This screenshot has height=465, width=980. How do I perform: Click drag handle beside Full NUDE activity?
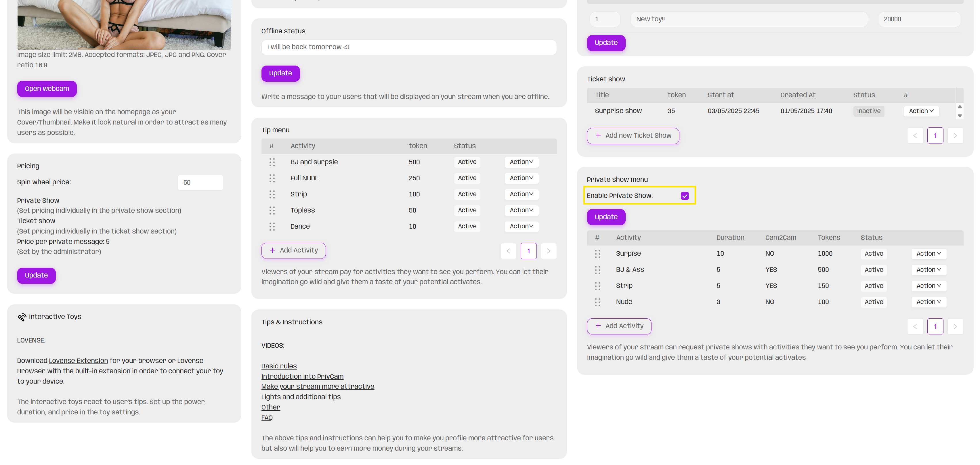tap(272, 178)
